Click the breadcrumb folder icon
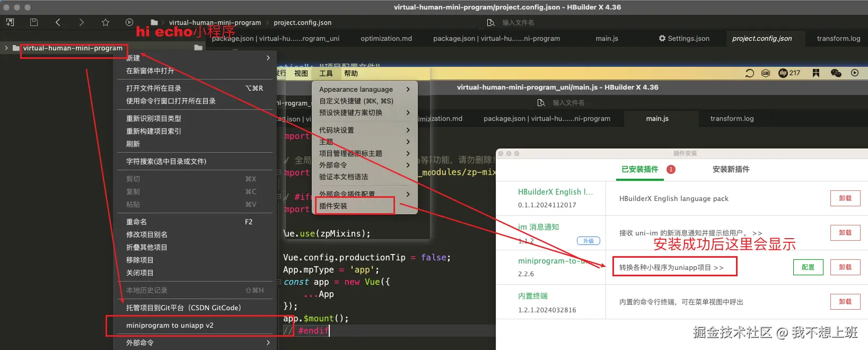The height and width of the screenshot is (350, 868). (154, 22)
